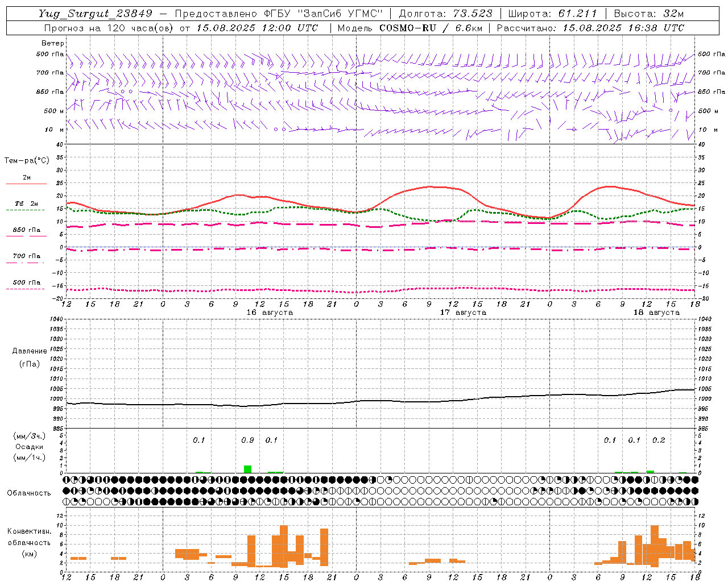This screenshot has width=728, height=582.
Task: Click the Тем-ра(°C) axis title
Action: [27, 161]
